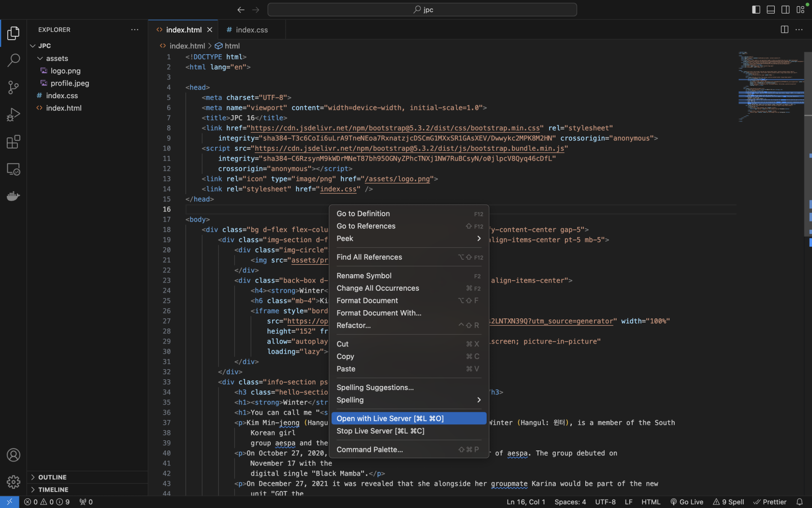The height and width of the screenshot is (508, 812).
Task: Click the Prettier status bar item
Action: [x=770, y=502]
